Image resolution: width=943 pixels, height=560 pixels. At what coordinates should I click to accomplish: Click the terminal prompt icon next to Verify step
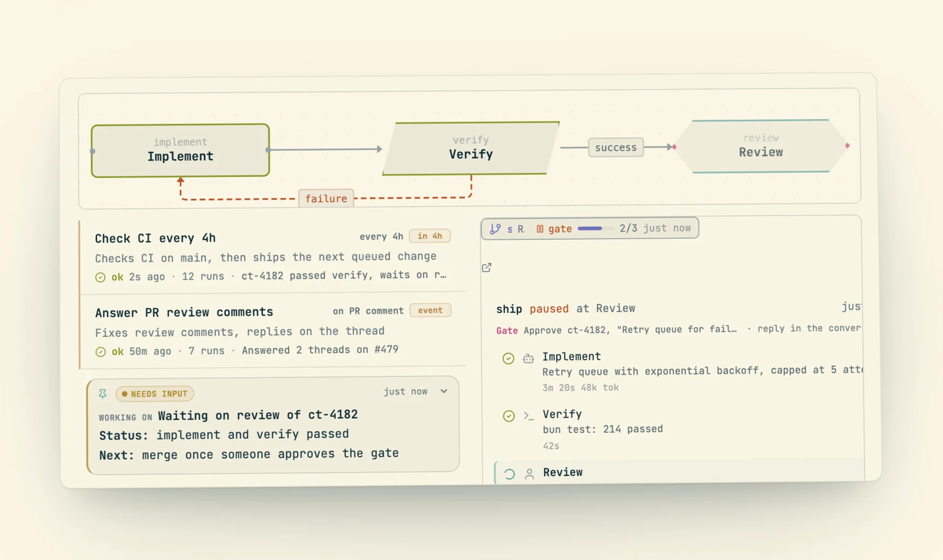(529, 416)
